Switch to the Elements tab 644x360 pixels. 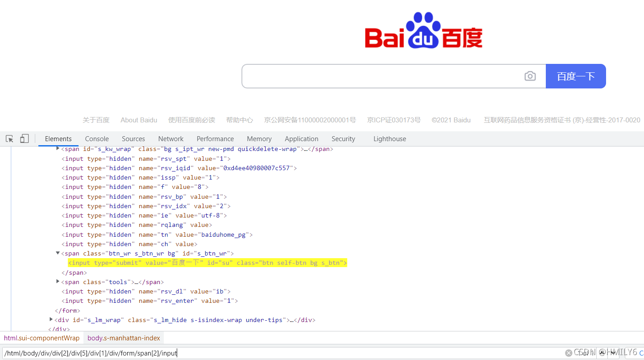[x=58, y=138]
